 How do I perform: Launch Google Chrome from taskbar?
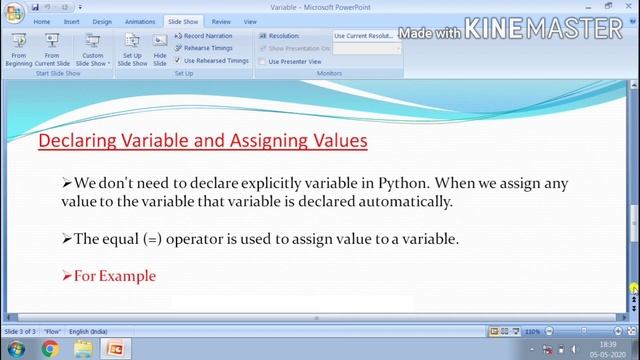pyautogui.click(x=50, y=349)
